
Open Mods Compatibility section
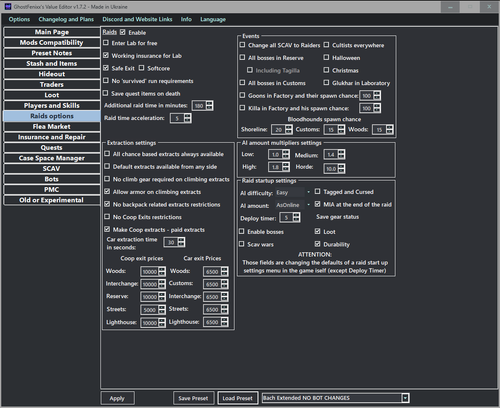tap(52, 42)
